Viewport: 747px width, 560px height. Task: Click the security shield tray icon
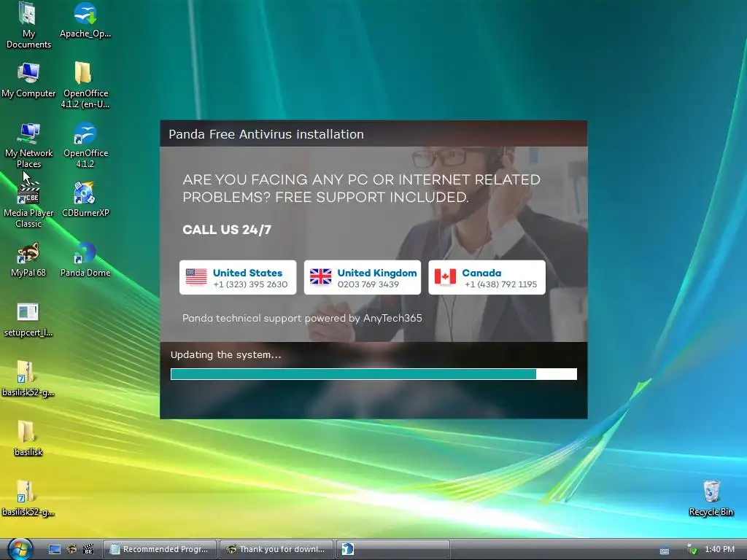pyautogui.click(x=692, y=550)
